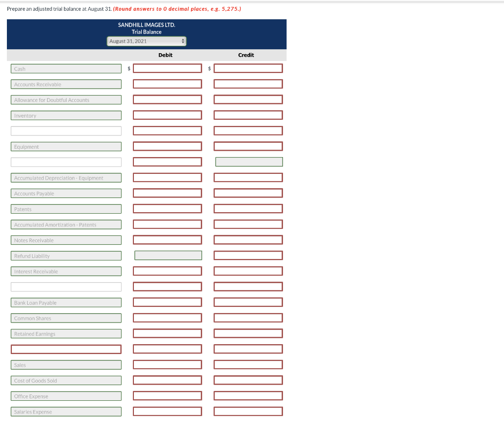The image size is (504, 421).
Task: Select the Salaries Expense debit field
Action: click(x=167, y=411)
